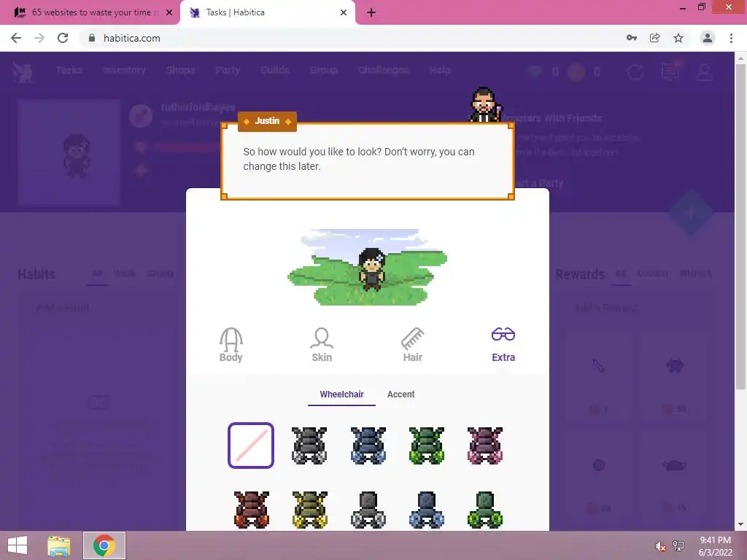
Task: Click the gold coin icon in header
Action: click(x=576, y=72)
